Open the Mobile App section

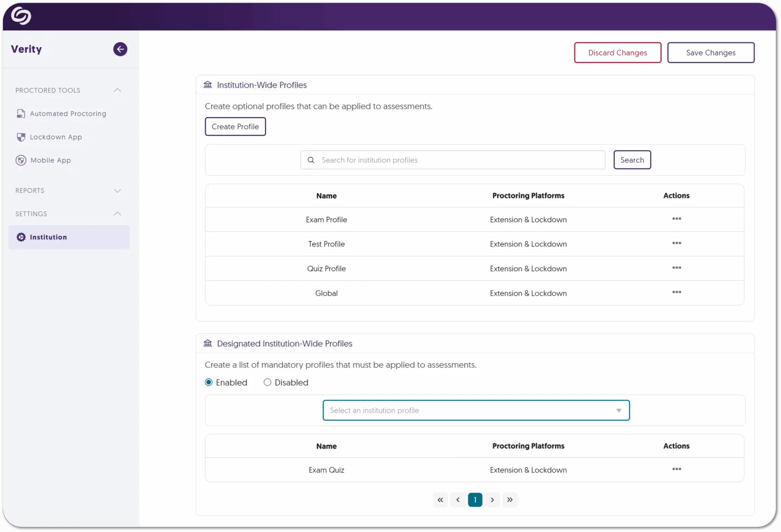coord(50,160)
